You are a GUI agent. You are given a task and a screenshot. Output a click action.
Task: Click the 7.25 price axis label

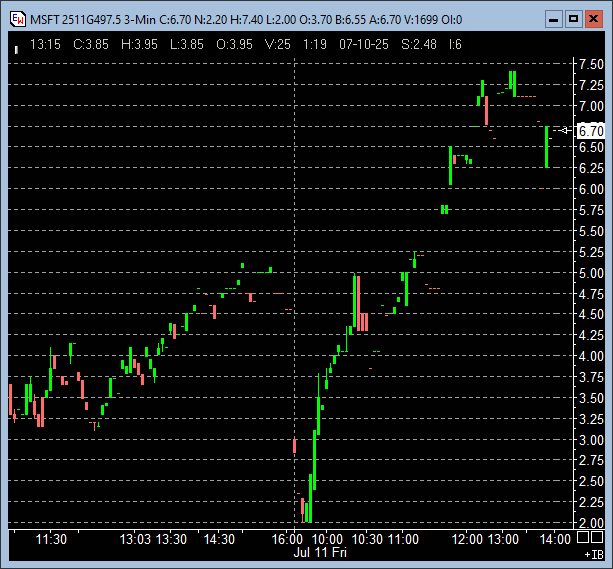pyautogui.click(x=591, y=85)
